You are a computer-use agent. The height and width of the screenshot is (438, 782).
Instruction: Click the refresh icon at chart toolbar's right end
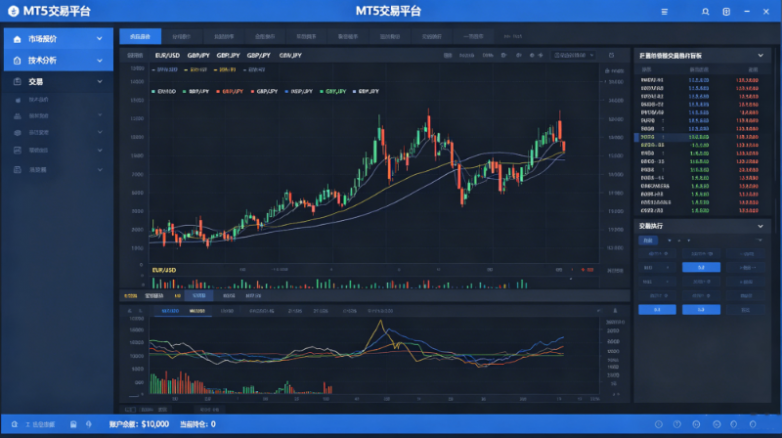tap(611, 55)
